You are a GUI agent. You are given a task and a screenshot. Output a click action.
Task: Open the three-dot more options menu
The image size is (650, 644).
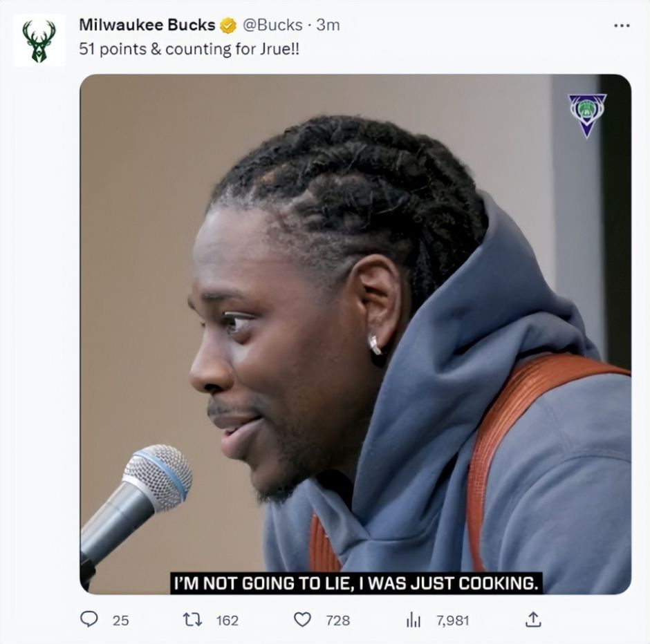[622, 26]
